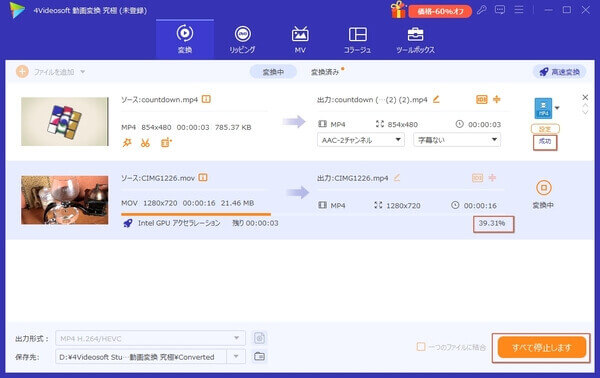Open the 変換 (Convert) tab

pyautogui.click(x=185, y=39)
